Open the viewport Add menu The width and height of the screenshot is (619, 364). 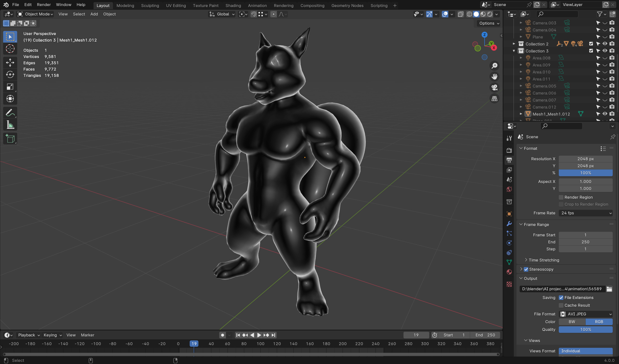click(x=94, y=14)
